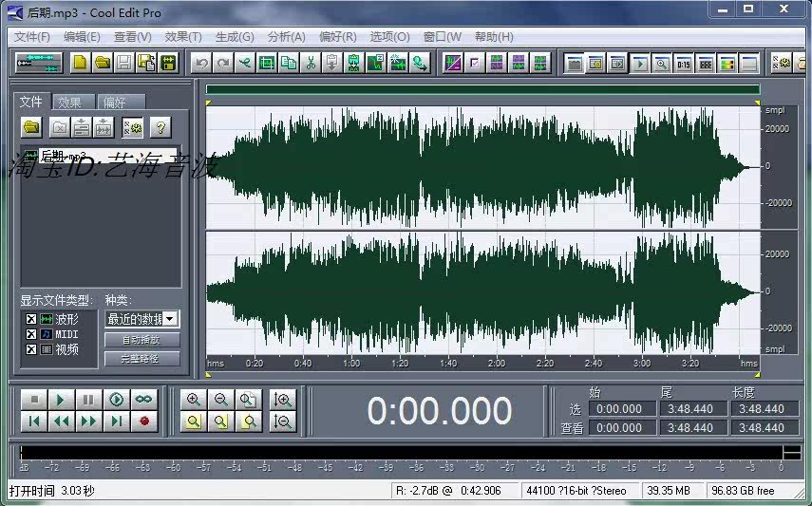Select the 文件 panel tab
812x506 pixels.
(x=31, y=102)
